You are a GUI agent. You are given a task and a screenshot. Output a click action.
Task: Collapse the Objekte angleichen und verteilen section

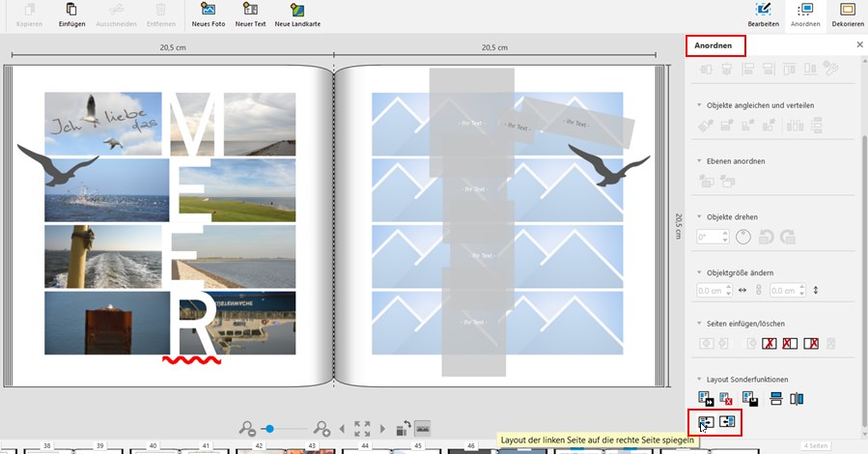pyautogui.click(x=699, y=104)
